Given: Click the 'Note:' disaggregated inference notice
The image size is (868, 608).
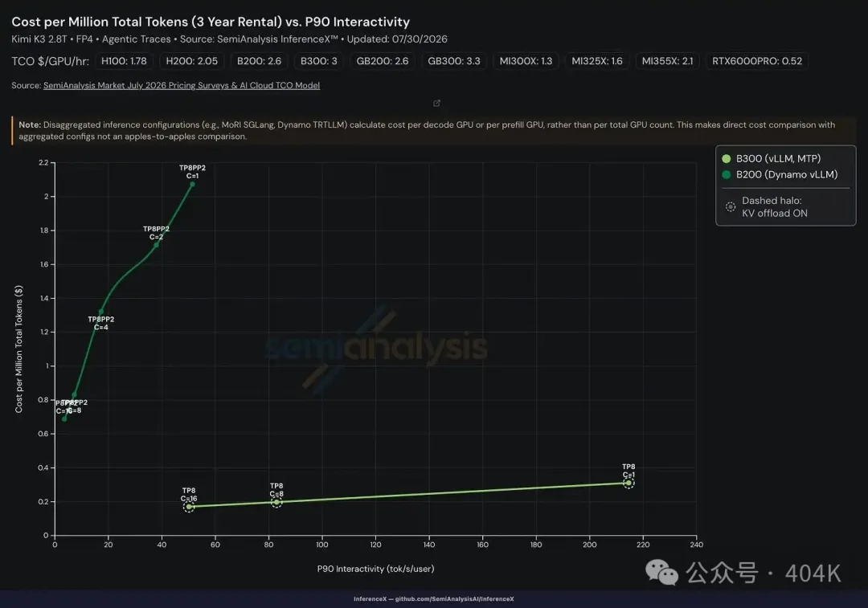Looking at the screenshot, I should coord(433,131).
